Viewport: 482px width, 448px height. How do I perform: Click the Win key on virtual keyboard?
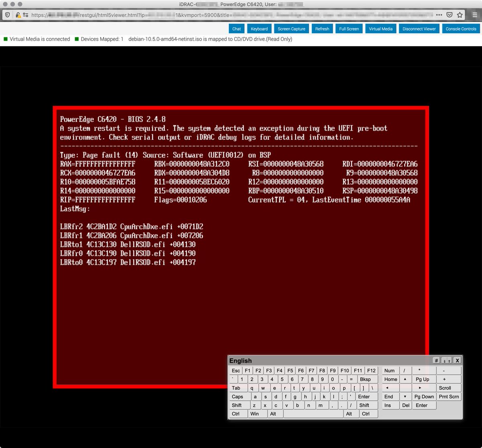pyautogui.click(x=257, y=414)
